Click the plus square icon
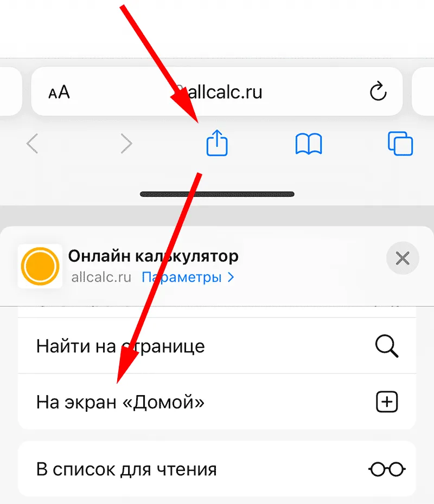This screenshot has width=434, height=504. click(387, 402)
